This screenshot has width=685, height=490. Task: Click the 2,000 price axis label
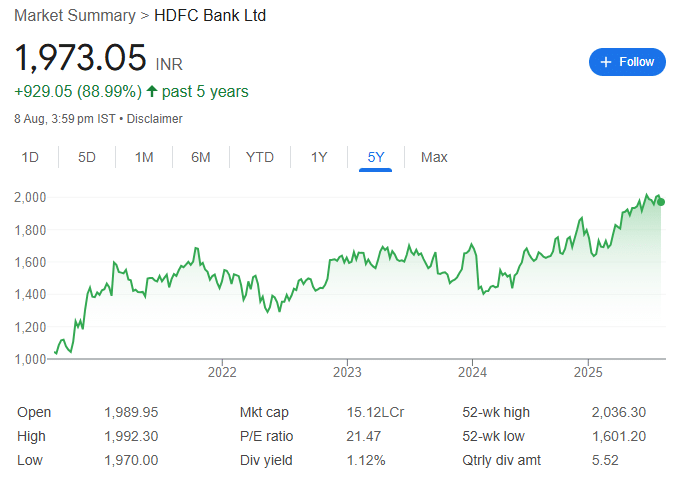30,197
